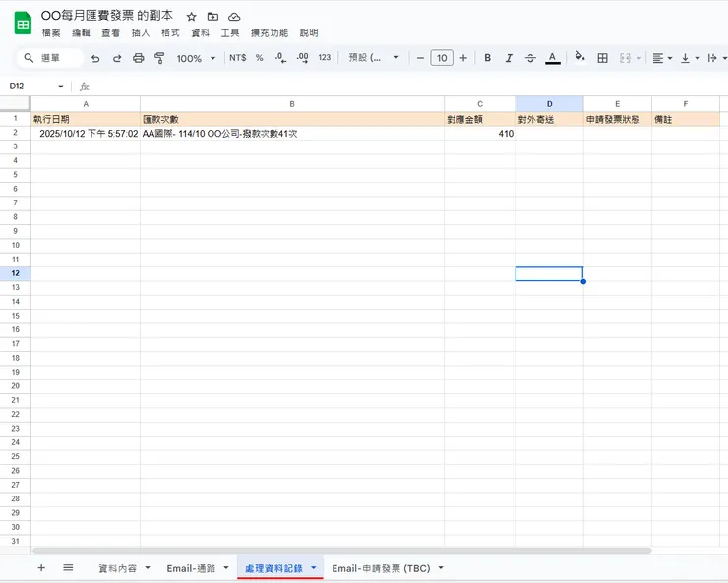Open text wrapping dropdown
The height and width of the screenshot is (583, 728).
pos(717,58)
